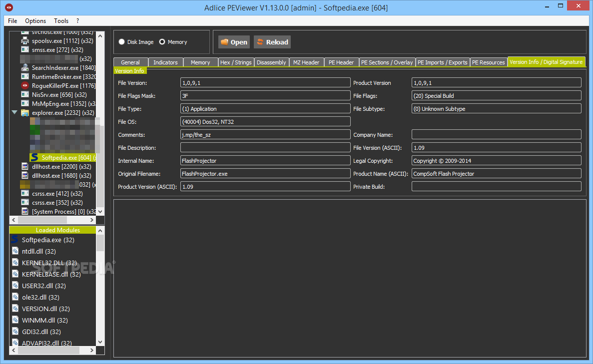
Task: Select the Disk Image radio button
Action: point(122,42)
